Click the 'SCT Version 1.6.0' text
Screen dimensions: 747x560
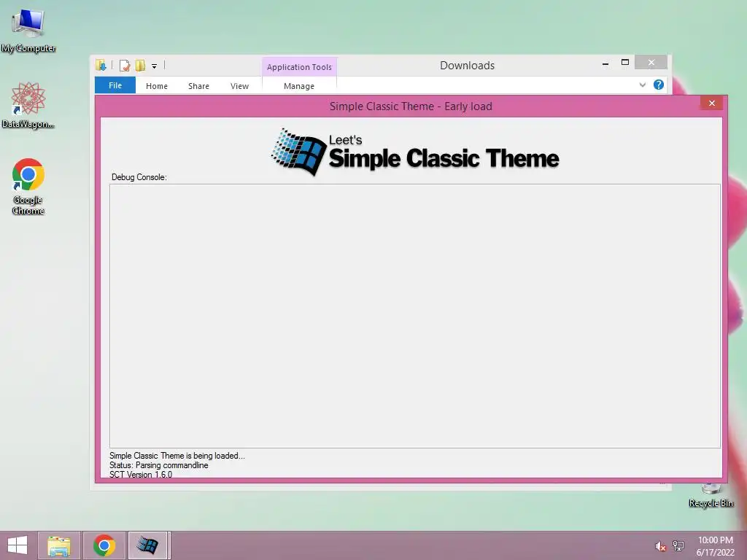coord(141,474)
